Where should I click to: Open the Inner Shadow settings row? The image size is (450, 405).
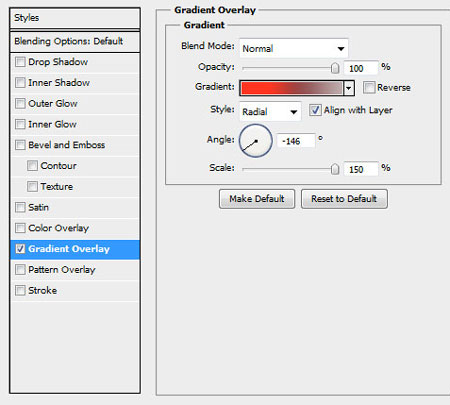pos(75,83)
